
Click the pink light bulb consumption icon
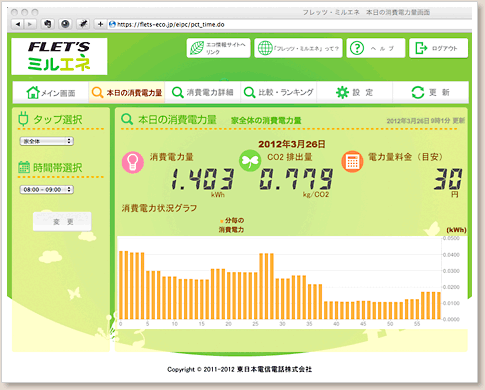point(133,162)
